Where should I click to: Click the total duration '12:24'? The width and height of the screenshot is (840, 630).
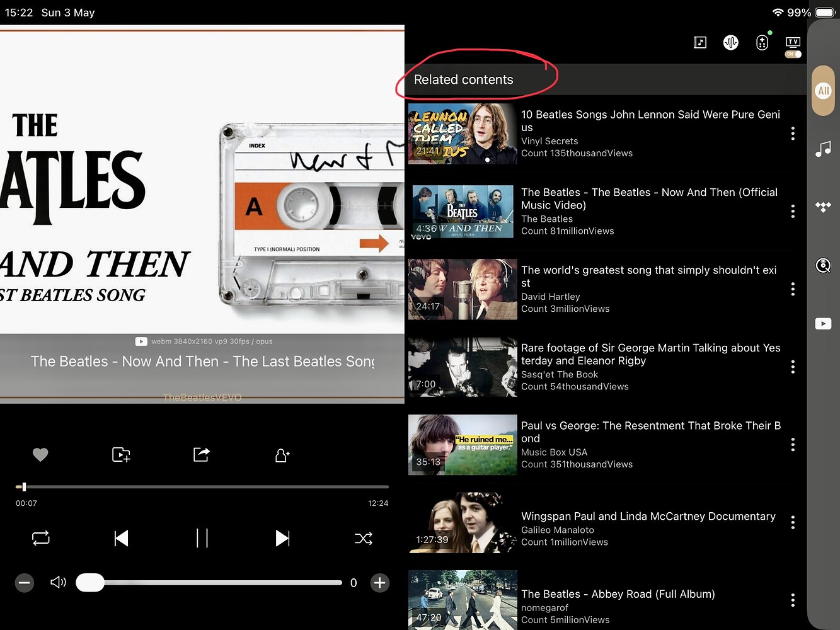point(378,503)
